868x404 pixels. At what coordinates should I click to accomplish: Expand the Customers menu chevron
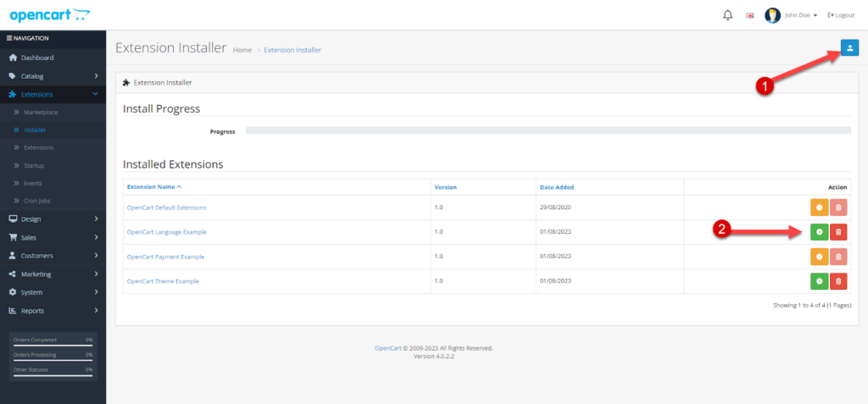point(96,256)
